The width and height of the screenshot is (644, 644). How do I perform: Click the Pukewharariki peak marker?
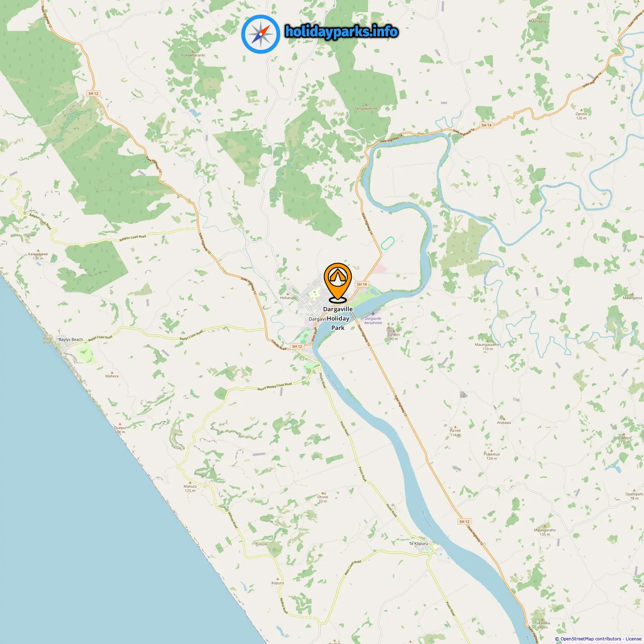[x=193, y=51]
